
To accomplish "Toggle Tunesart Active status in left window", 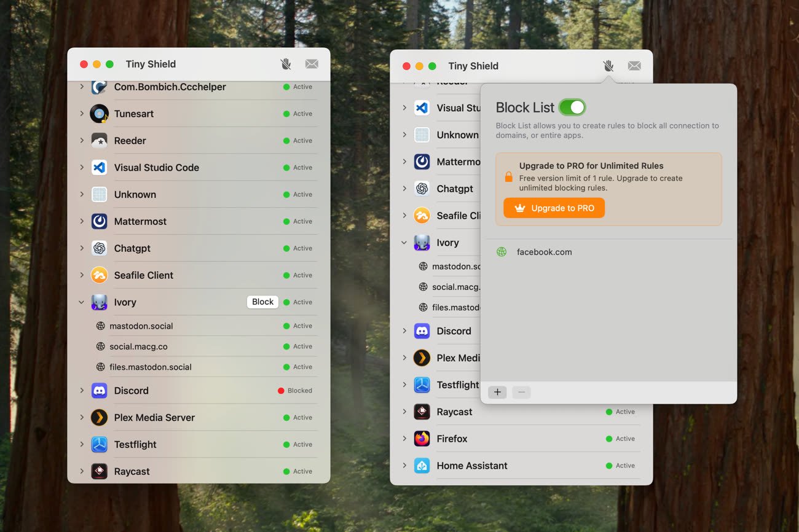I will pos(298,114).
